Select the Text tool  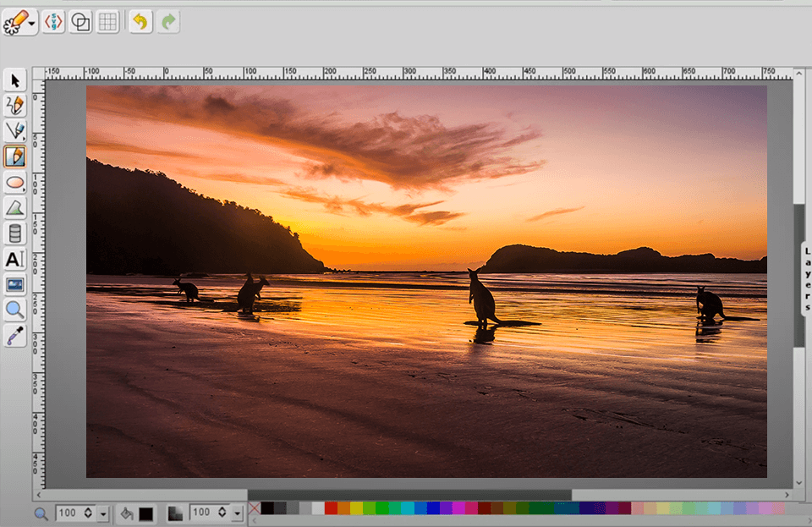click(x=15, y=259)
